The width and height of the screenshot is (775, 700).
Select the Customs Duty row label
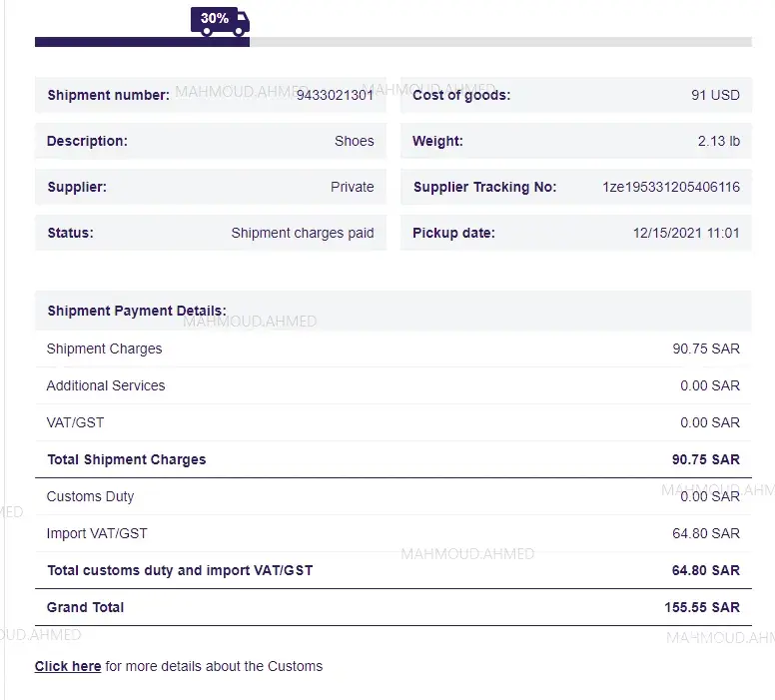click(x=90, y=496)
